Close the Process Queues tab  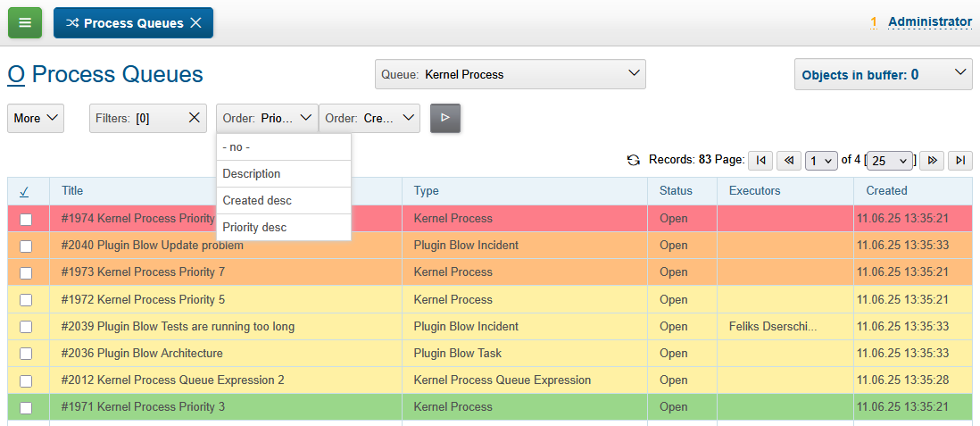pos(195,23)
